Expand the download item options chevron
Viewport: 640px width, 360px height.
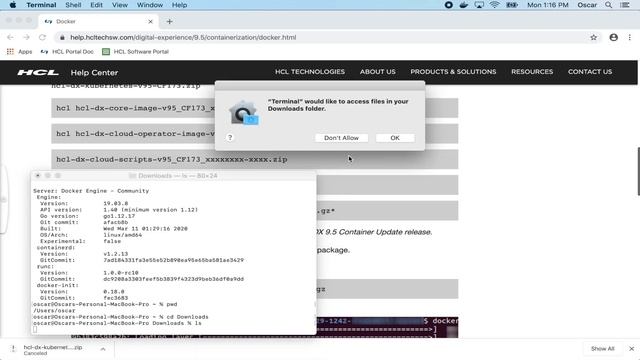(103, 349)
